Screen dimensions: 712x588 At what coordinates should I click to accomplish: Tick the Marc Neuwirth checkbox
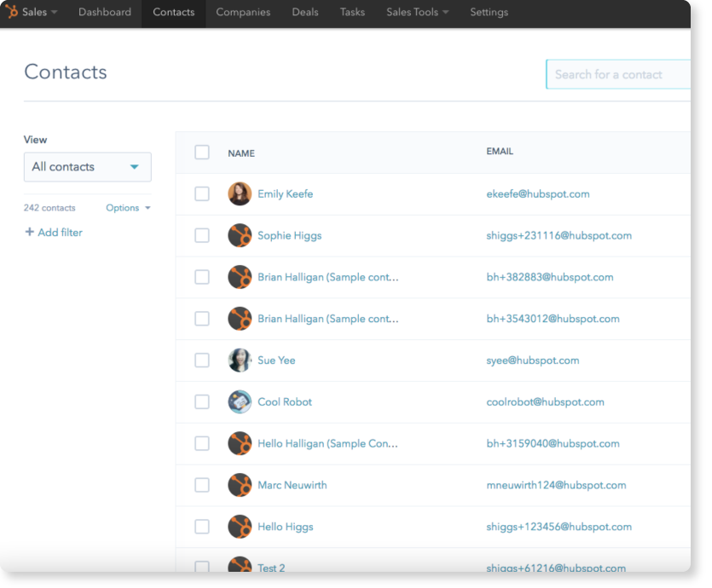pyautogui.click(x=202, y=485)
